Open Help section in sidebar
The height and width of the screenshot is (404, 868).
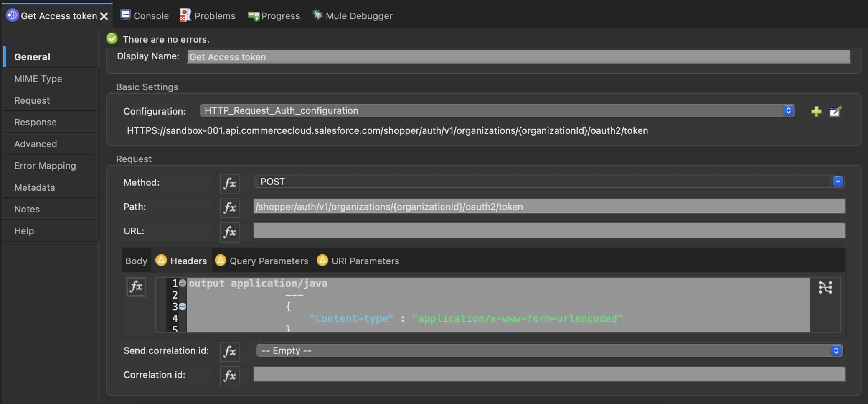pos(51,231)
